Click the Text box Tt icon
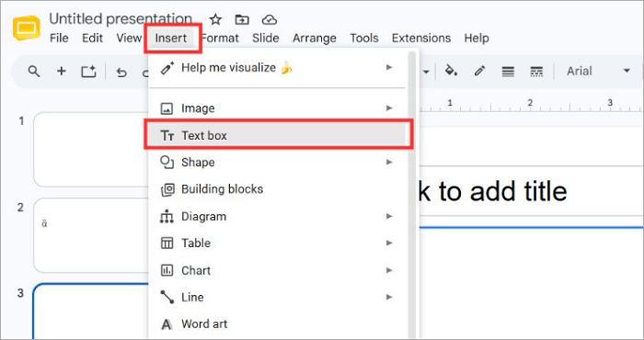644x340 pixels. click(x=167, y=136)
